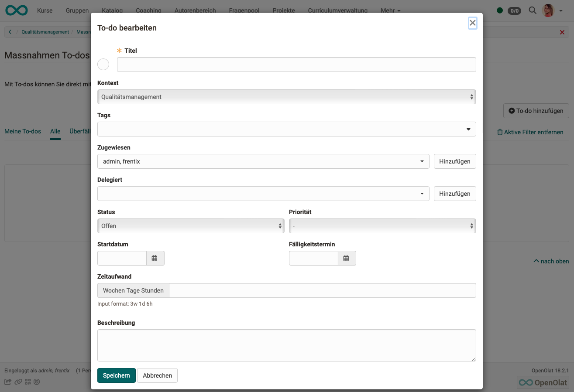Expand the Tags dropdown
574x392 pixels.
click(468, 129)
